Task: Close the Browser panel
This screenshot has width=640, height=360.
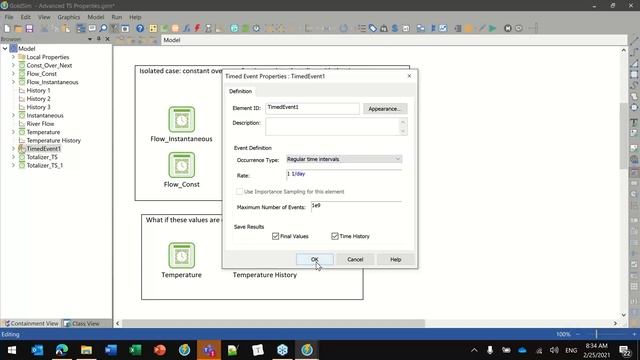Action: pos(107,39)
